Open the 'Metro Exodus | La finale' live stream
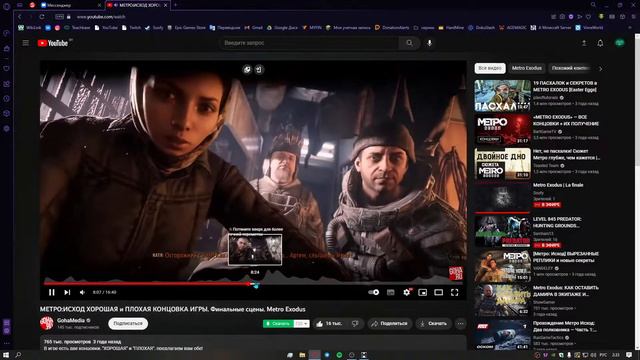640x360 pixels. pyautogui.click(x=502, y=198)
